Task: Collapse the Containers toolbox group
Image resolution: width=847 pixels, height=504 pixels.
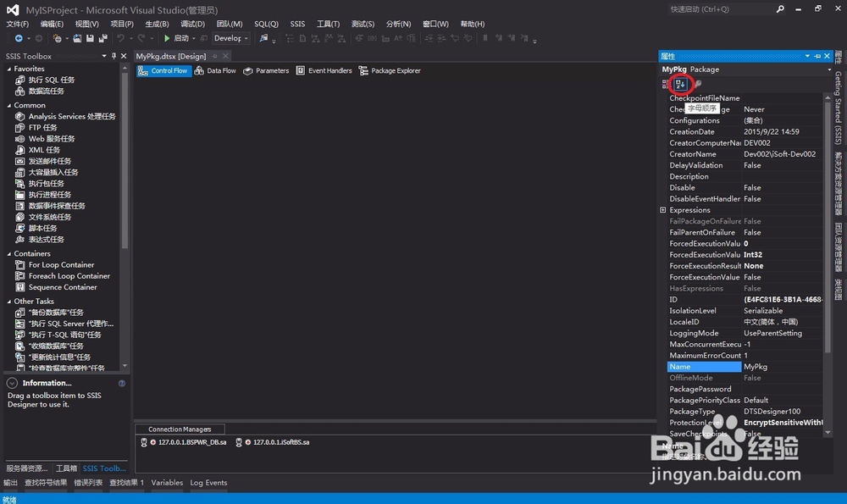Action: pyautogui.click(x=9, y=254)
